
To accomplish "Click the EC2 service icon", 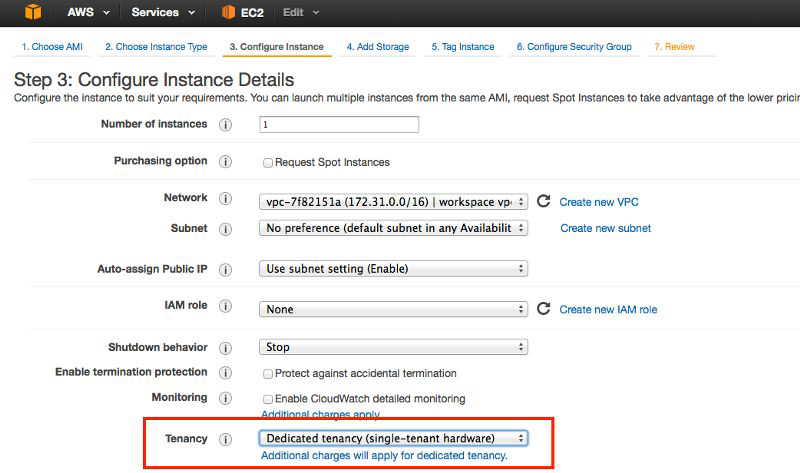I will click(x=228, y=12).
